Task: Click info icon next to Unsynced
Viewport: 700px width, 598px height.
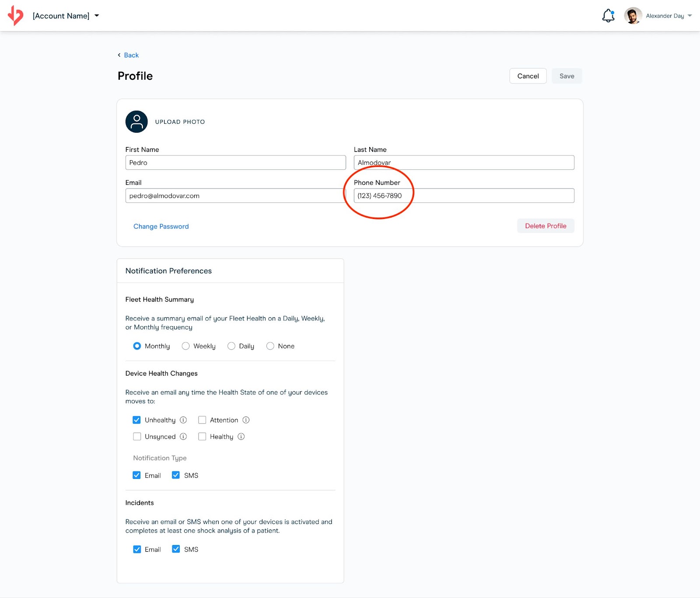Action: click(x=183, y=436)
